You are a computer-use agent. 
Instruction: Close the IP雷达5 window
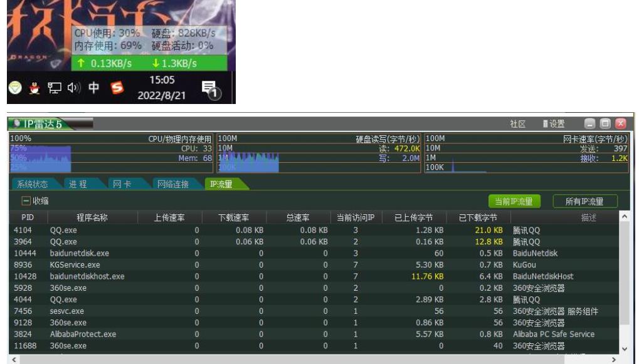click(x=621, y=123)
